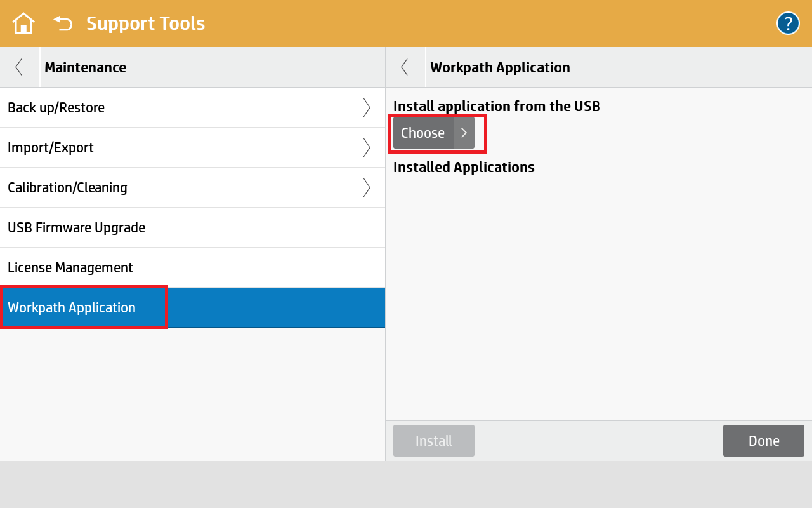812x508 pixels.
Task: Click the arrow on the Choose button
Action: 464,133
